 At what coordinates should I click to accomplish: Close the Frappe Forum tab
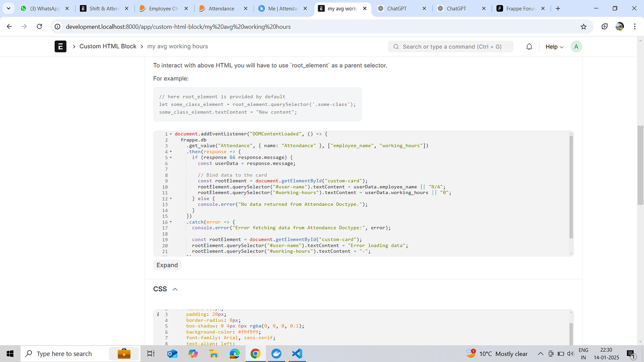543,8
